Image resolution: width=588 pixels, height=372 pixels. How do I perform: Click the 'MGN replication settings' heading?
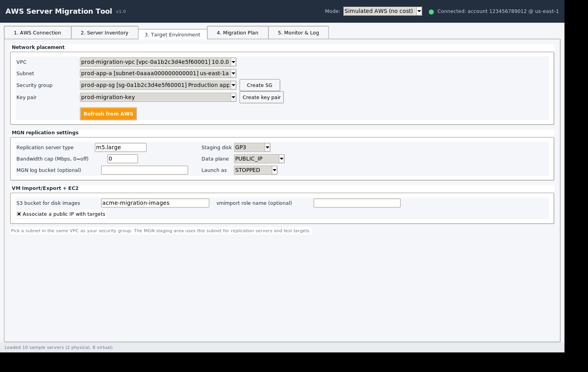(45, 132)
